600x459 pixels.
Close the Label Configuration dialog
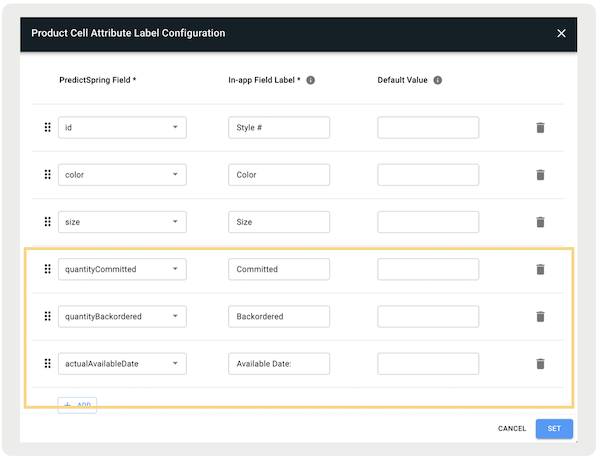[x=561, y=34]
